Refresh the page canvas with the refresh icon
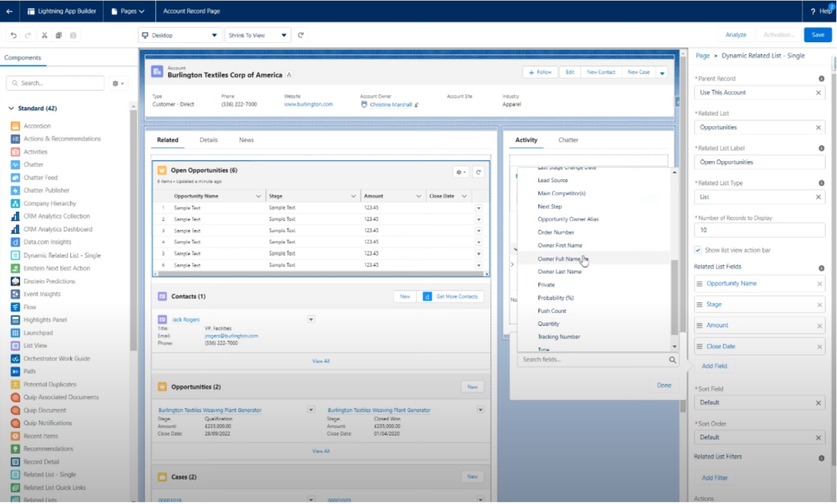The image size is (837, 504). (x=301, y=35)
